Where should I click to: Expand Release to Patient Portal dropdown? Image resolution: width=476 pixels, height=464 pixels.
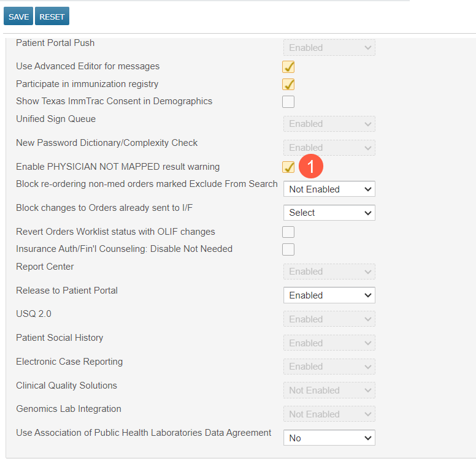pos(329,295)
